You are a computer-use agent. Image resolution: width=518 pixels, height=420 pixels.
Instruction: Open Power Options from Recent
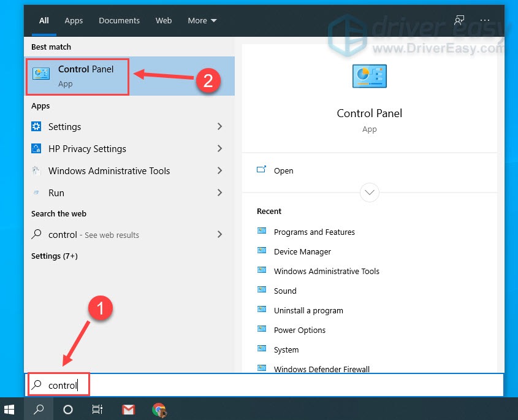(x=300, y=330)
